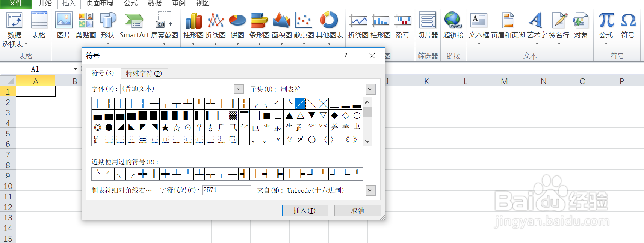Click the Character code (字符代码) field
Viewport: 644px width, 243px height.
pyautogui.click(x=226, y=190)
